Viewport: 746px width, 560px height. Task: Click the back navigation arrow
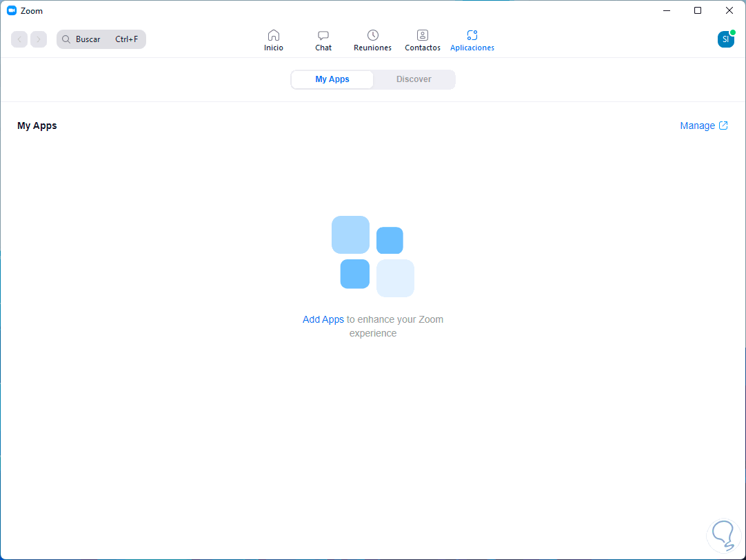tap(19, 39)
